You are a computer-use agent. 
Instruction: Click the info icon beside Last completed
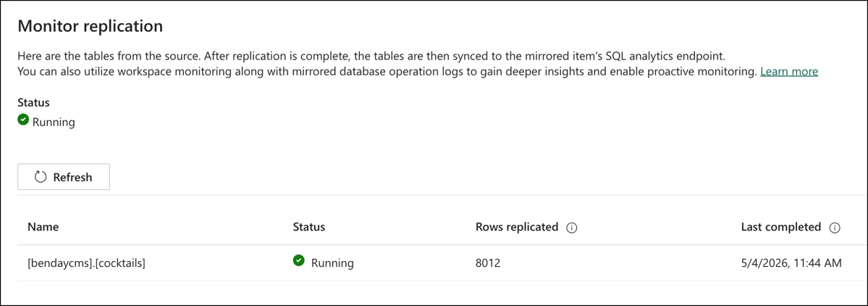(835, 228)
